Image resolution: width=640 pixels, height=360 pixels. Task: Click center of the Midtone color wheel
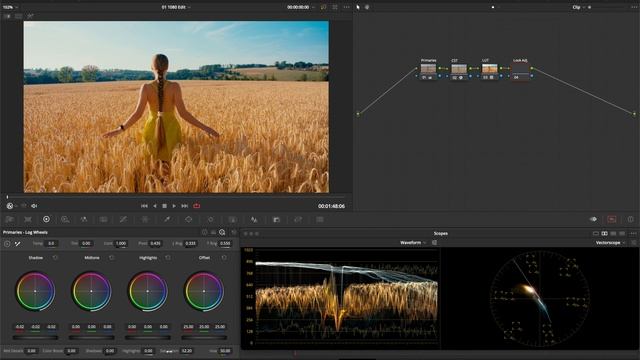click(91, 291)
